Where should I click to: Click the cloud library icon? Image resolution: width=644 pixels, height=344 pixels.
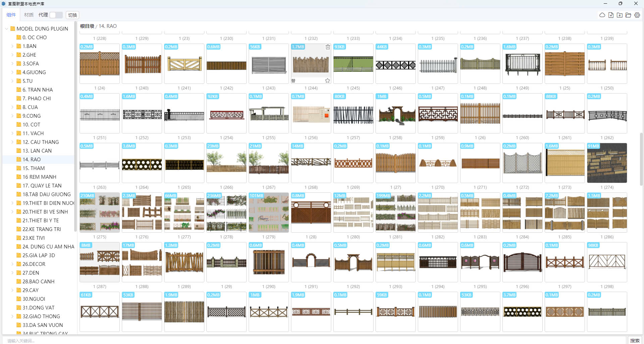click(602, 15)
